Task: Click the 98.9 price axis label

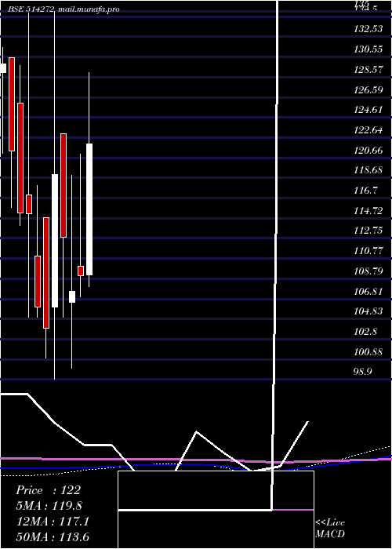Action: (x=363, y=372)
